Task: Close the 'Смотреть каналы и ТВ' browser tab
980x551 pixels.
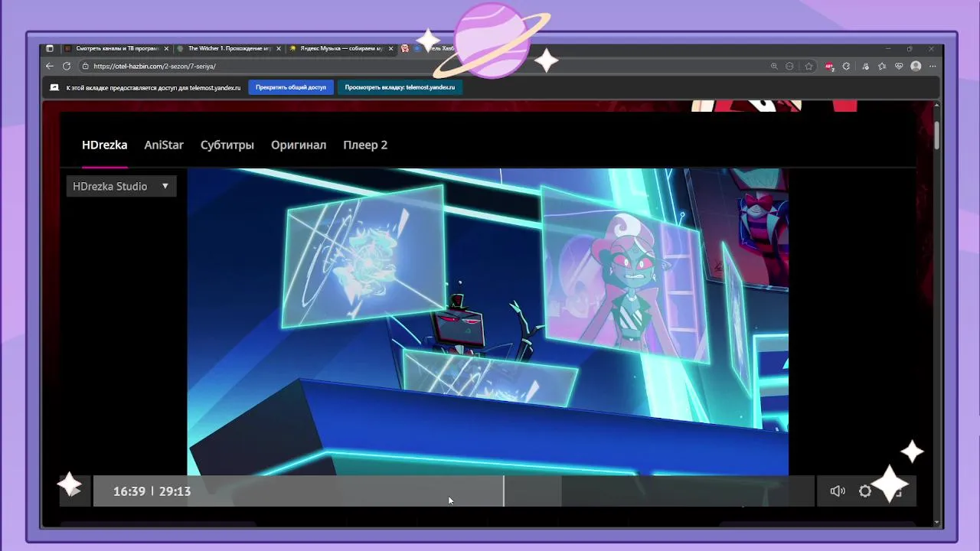Action: (166, 48)
